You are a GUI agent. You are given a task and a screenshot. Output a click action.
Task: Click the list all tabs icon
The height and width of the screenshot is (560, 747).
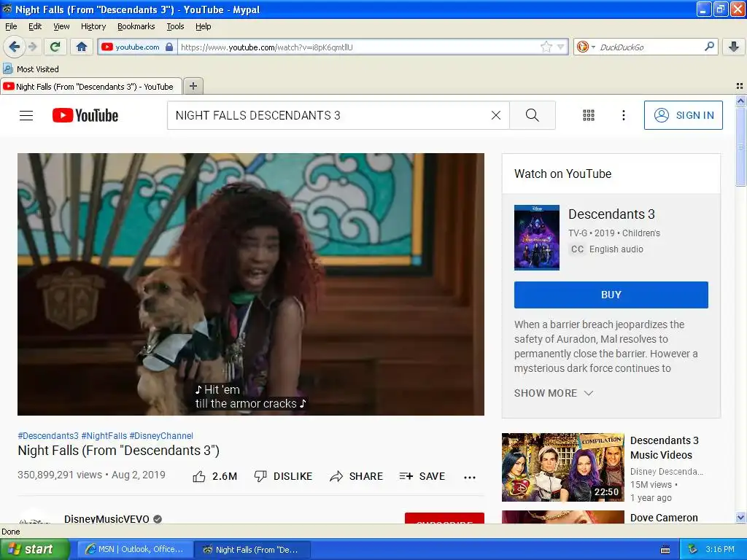pos(740,86)
